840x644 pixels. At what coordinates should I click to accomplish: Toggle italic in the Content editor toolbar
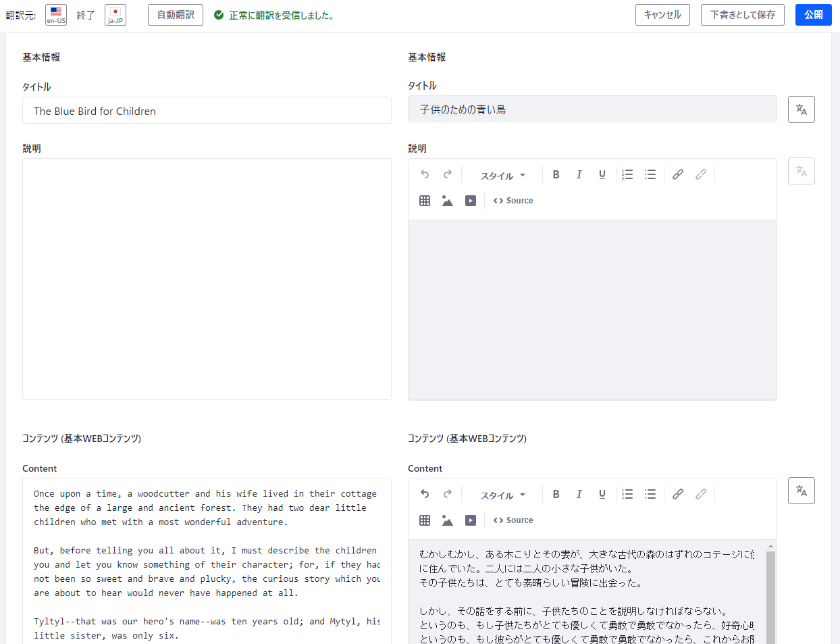[x=579, y=494]
